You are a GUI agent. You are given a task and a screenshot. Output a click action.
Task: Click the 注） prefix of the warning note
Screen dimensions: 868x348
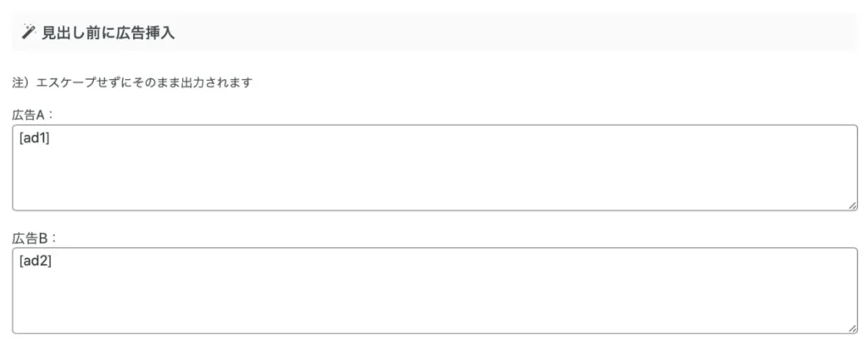click(23, 83)
